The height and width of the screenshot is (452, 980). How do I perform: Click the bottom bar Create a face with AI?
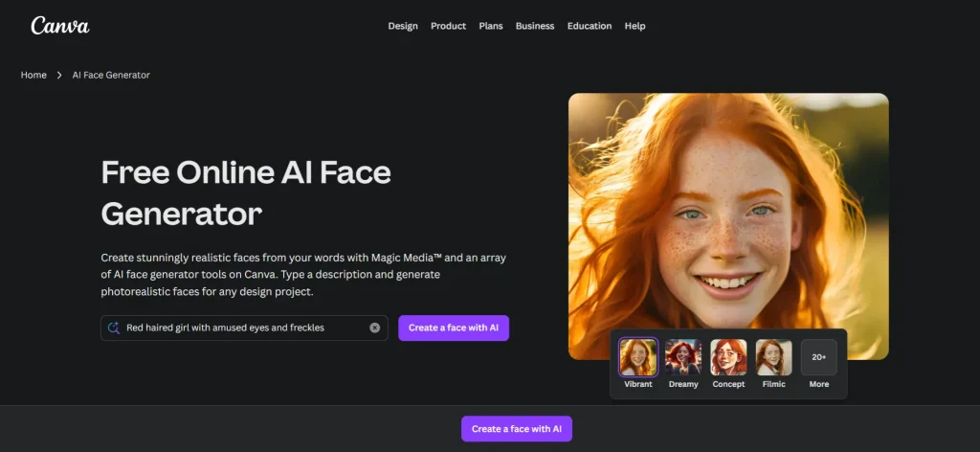516,429
